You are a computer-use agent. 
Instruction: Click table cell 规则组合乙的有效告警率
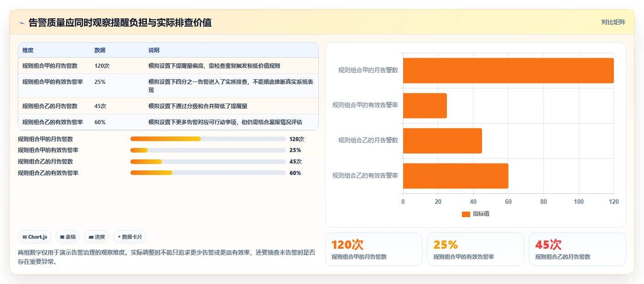click(53, 122)
